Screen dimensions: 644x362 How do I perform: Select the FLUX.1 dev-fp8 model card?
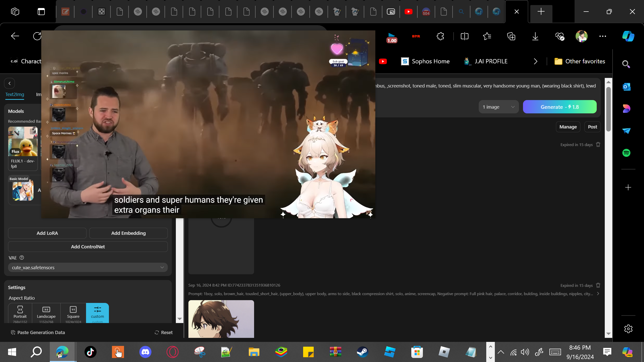(23, 148)
